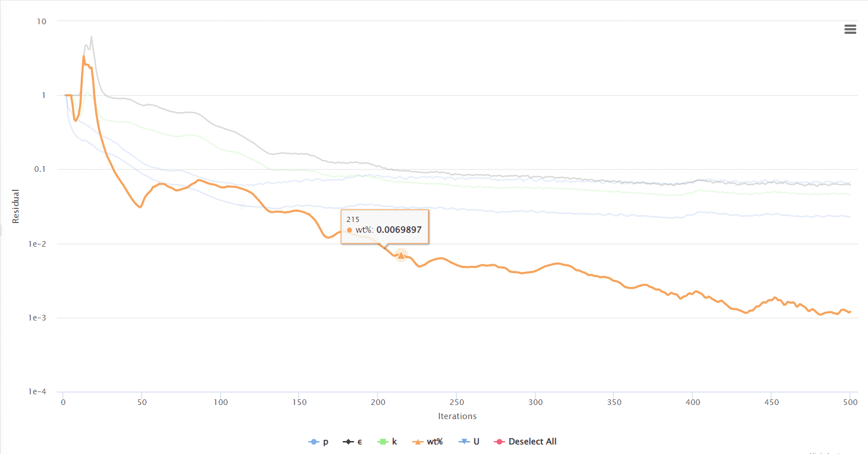The image size is (868, 454).
Task: Click the Residual y-axis title
Action: [x=16, y=206]
